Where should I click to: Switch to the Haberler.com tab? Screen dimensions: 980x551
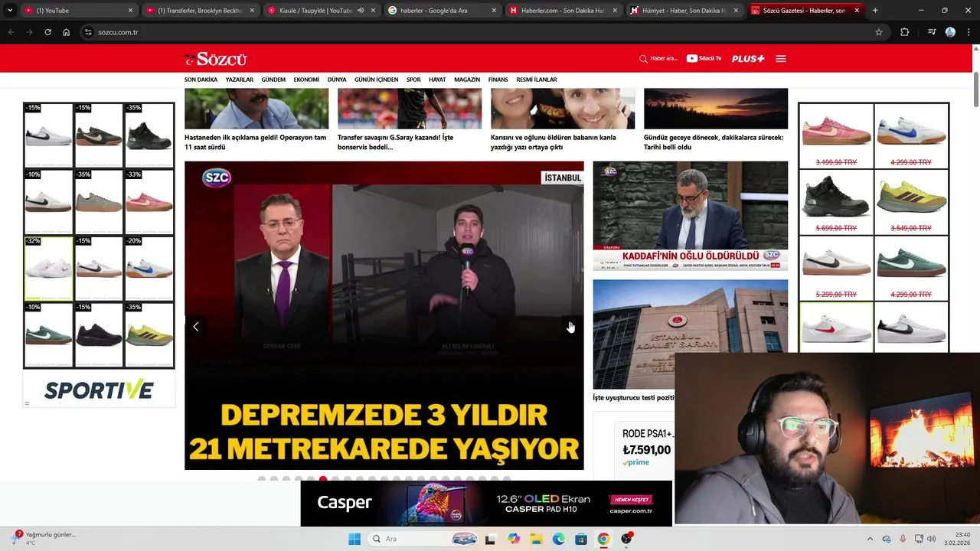point(563,11)
